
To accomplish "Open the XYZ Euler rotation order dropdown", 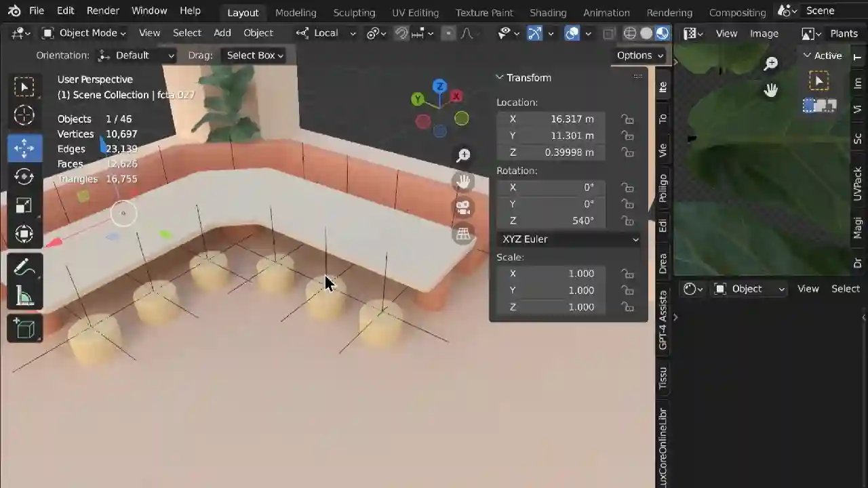I will coord(568,239).
